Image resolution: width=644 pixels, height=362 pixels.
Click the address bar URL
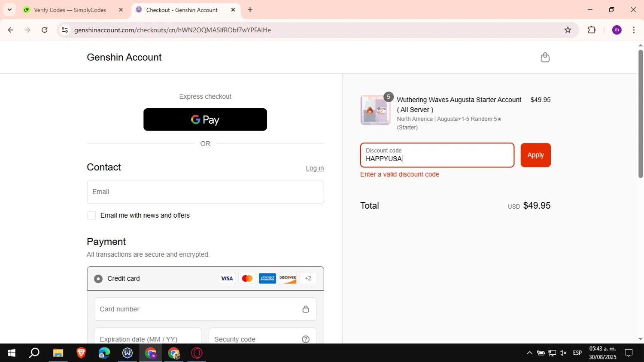click(172, 30)
